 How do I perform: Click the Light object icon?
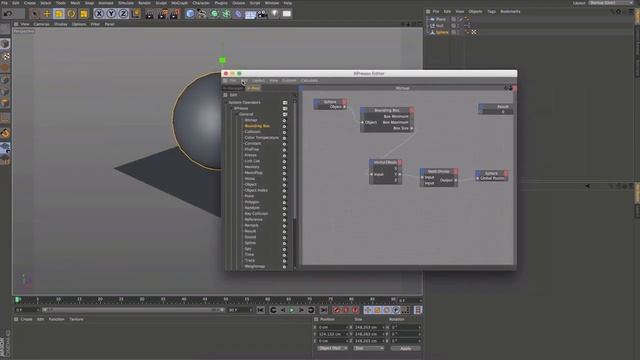275,14
